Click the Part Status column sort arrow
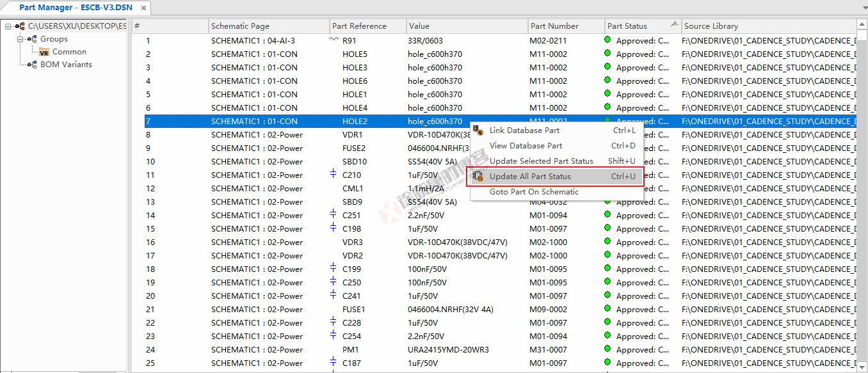This screenshot has width=868, height=373. (x=674, y=24)
